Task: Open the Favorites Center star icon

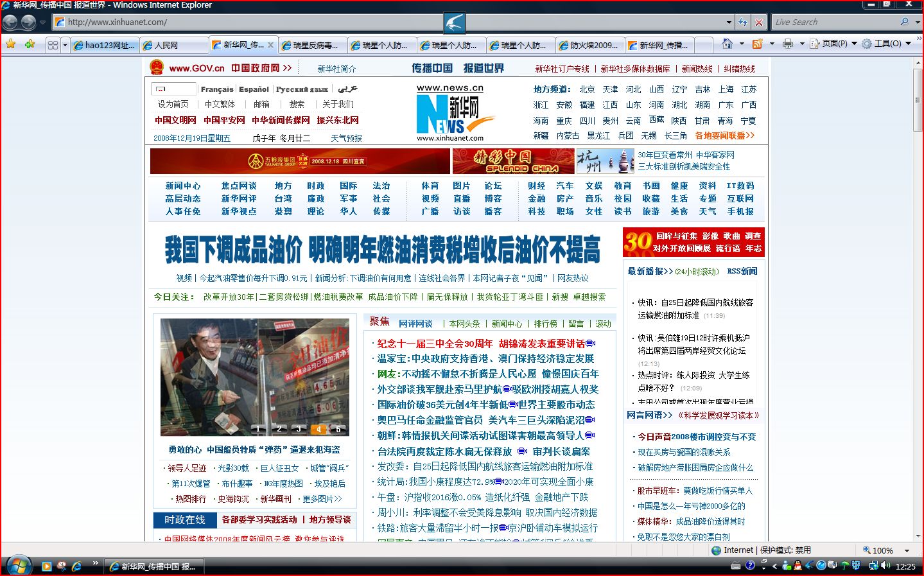Action: pyautogui.click(x=11, y=44)
